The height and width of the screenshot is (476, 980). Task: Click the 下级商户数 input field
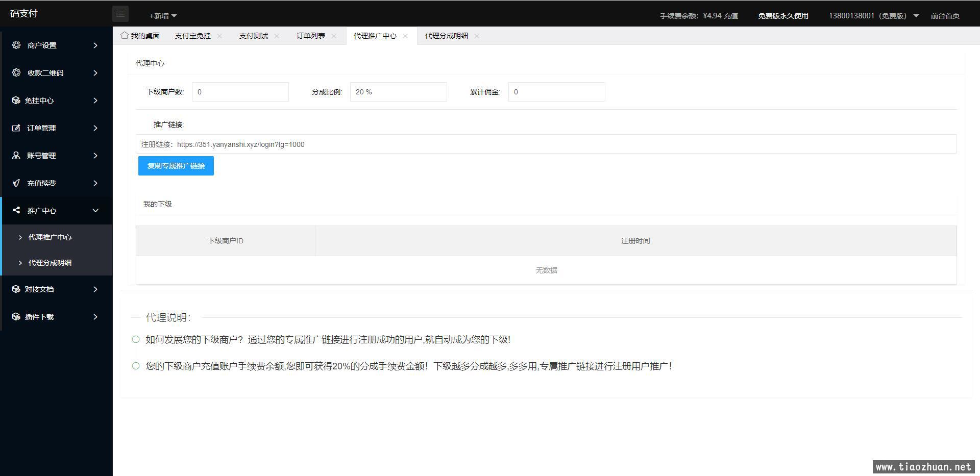pos(240,92)
